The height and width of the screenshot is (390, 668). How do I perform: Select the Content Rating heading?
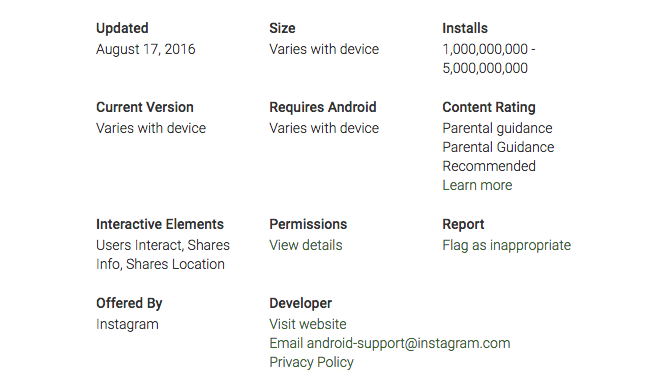(x=489, y=107)
